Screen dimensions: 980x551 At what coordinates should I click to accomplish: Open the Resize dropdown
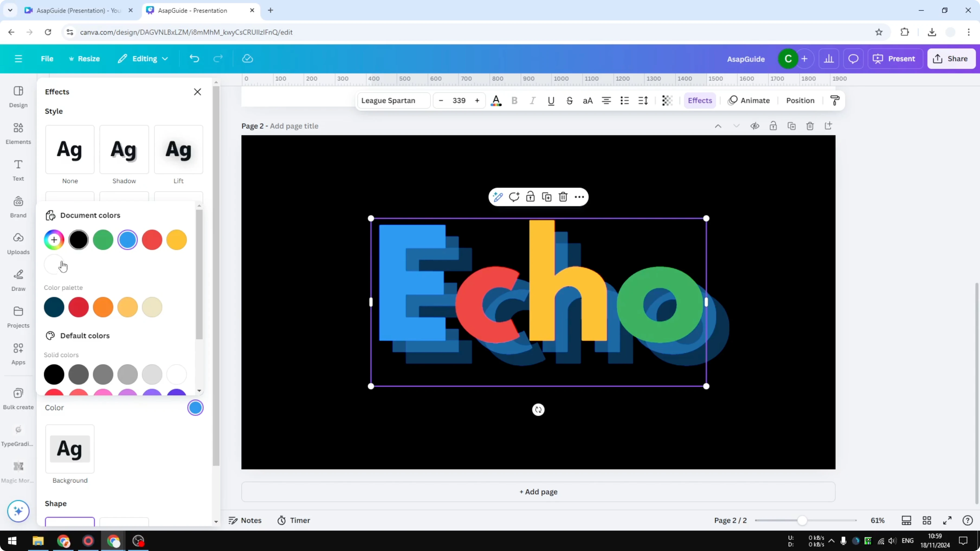85,59
